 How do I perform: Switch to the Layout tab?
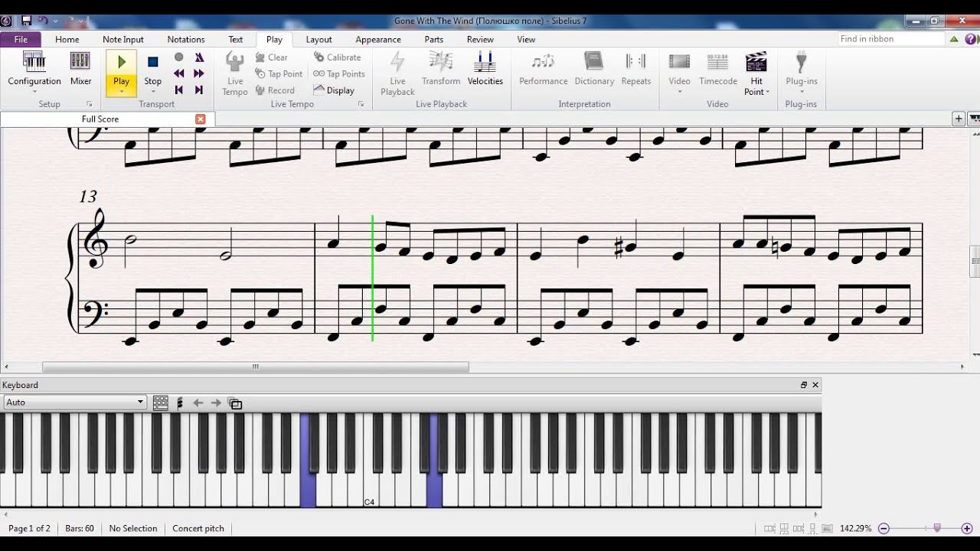click(318, 39)
